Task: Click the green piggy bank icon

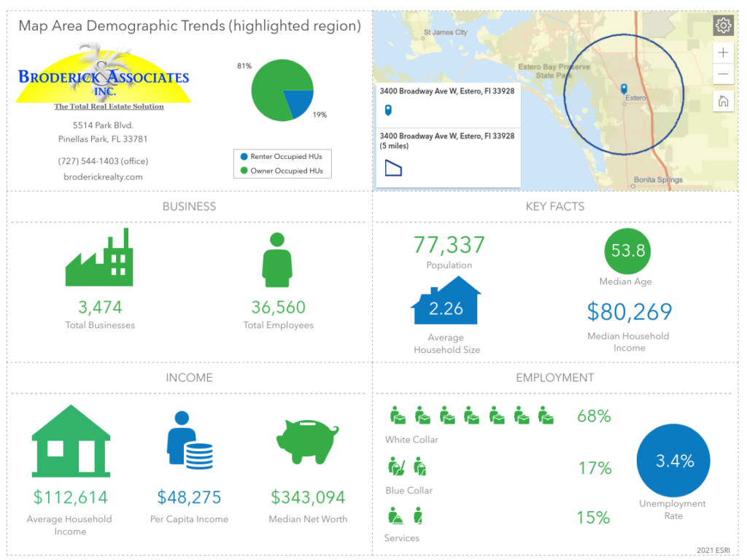Action: (307, 440)
